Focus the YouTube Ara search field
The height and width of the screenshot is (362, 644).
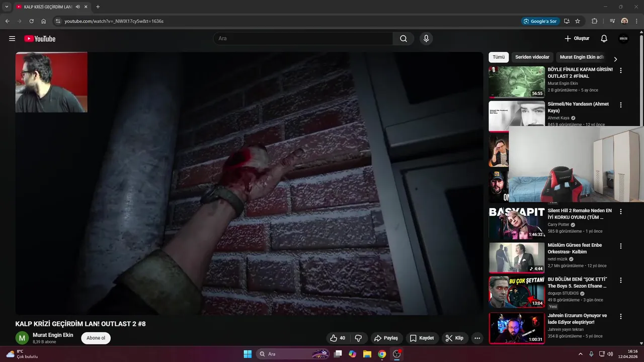303,39
